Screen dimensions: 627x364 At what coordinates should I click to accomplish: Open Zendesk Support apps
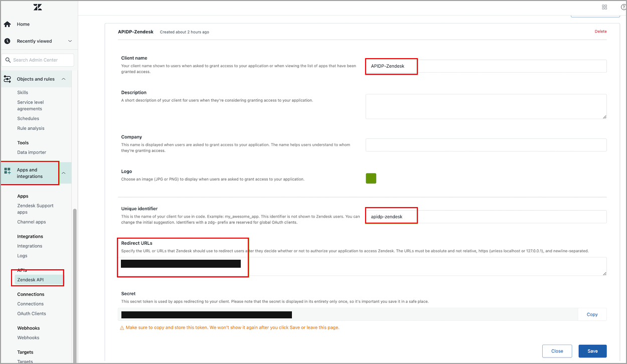tap(35, 209)
